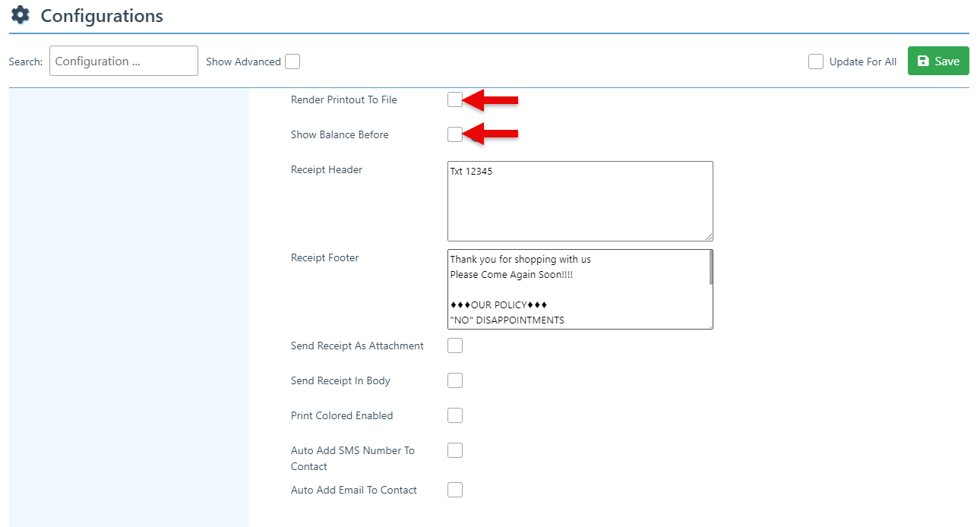Click the Receipt Footer resize corner grip
This screenshot has width=980, height=527.
coord(710,326)
